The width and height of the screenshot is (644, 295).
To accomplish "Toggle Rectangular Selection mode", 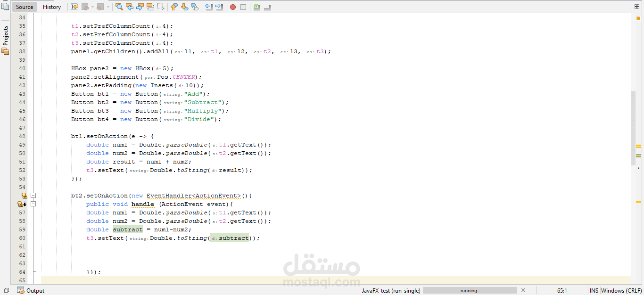I will 161,7.
